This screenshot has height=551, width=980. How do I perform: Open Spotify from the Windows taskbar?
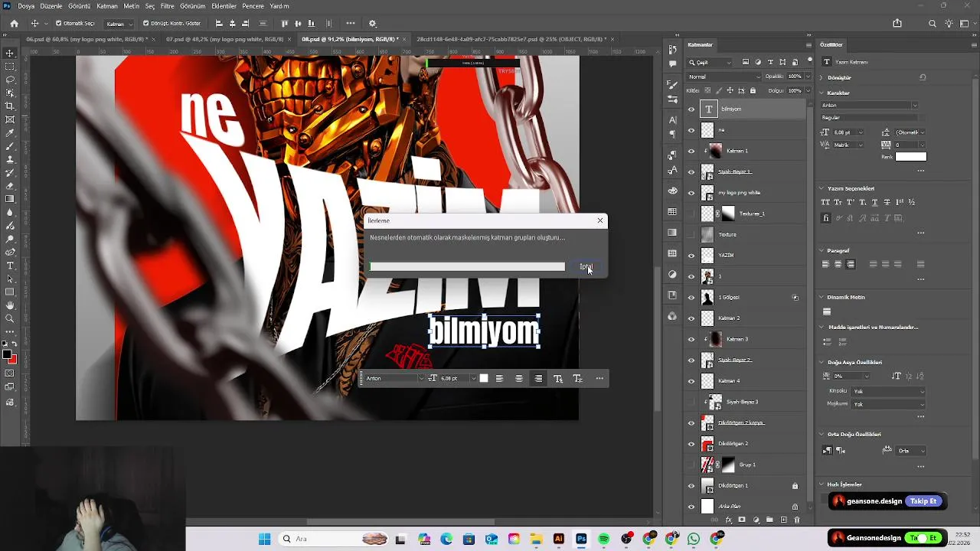pyautogui.click(x=603, y=540)
